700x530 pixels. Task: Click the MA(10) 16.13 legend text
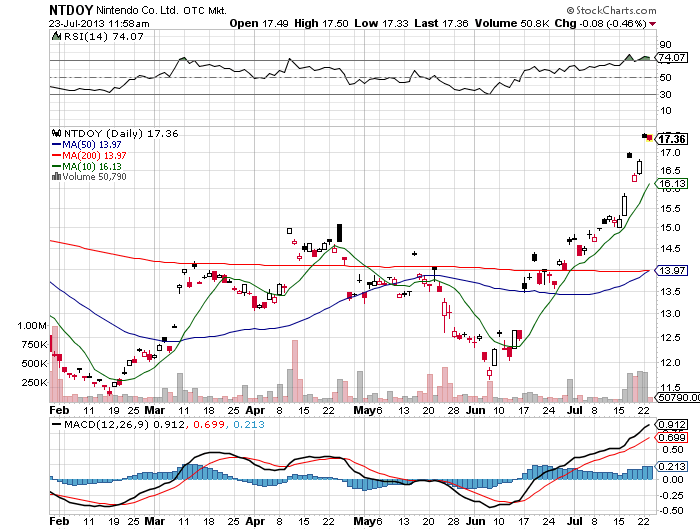tap(92, 166)
